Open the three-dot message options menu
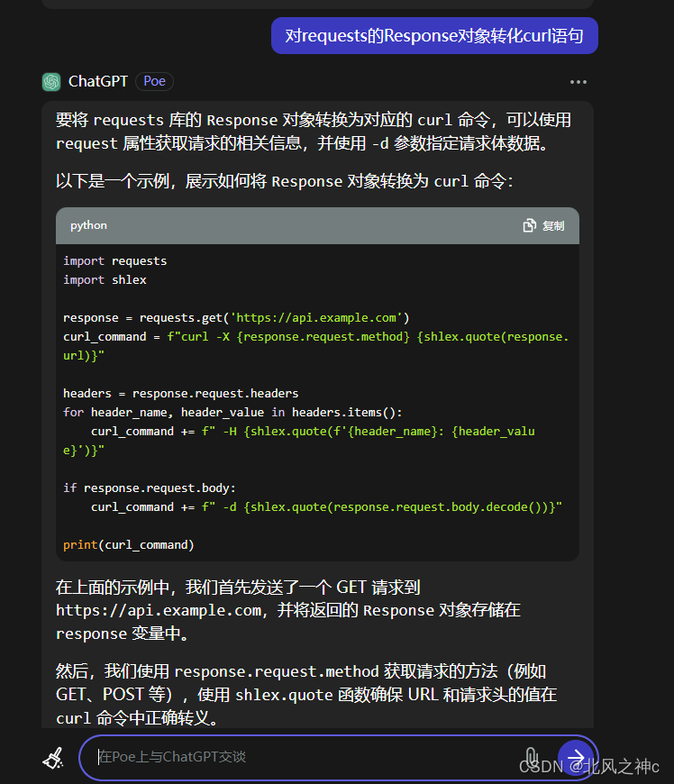This screenshot has height=784, width=674. coord(578,82)
